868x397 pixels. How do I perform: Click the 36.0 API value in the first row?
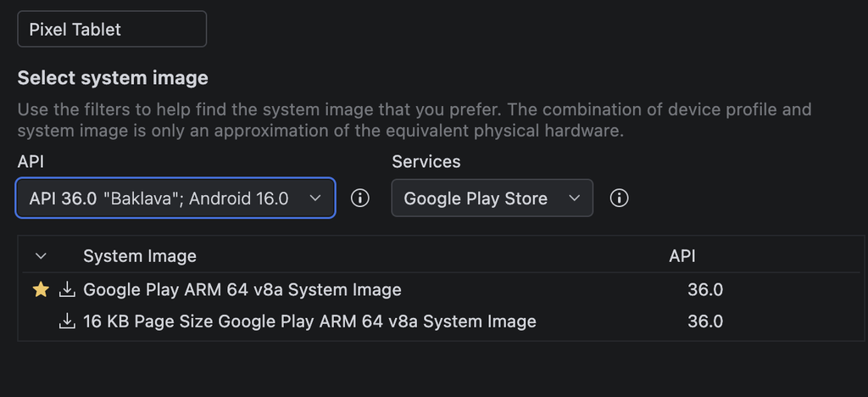705,289
